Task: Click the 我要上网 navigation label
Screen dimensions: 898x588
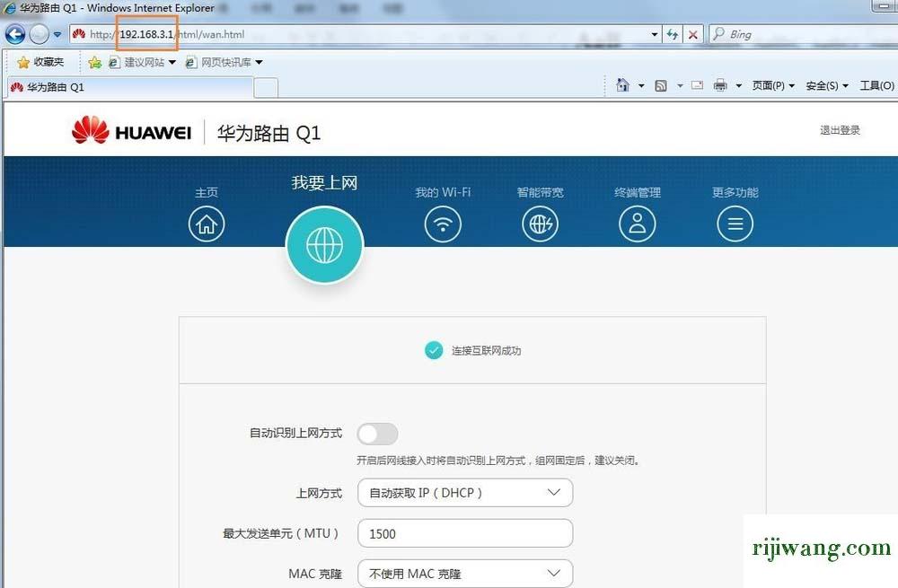Action: 325,182
